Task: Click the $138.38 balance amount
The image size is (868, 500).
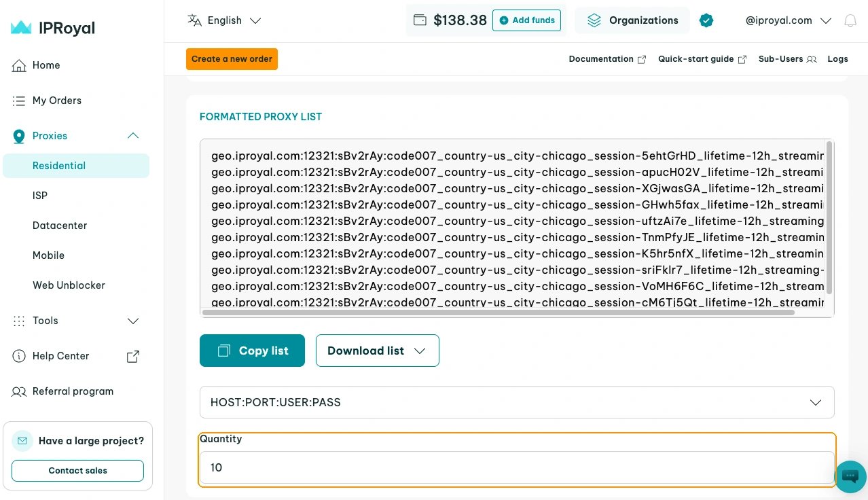Action: click(x=460, y=20)
